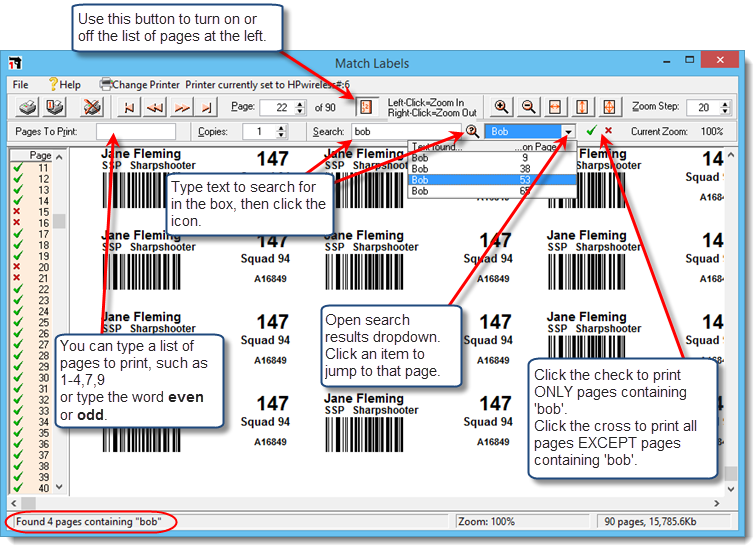
Task: Click the Copies number field
Action: (259, 131)
